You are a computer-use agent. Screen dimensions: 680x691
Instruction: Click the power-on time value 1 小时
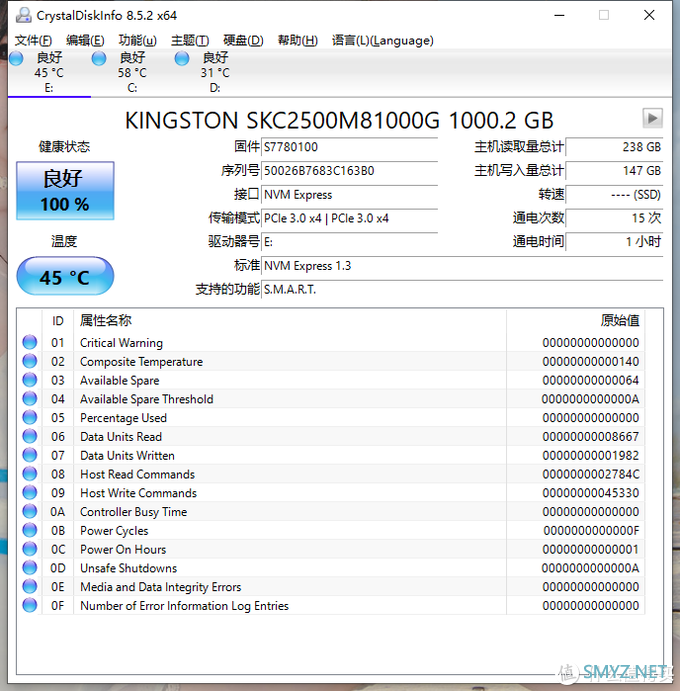pyautogui.click(x=614, y=242)
